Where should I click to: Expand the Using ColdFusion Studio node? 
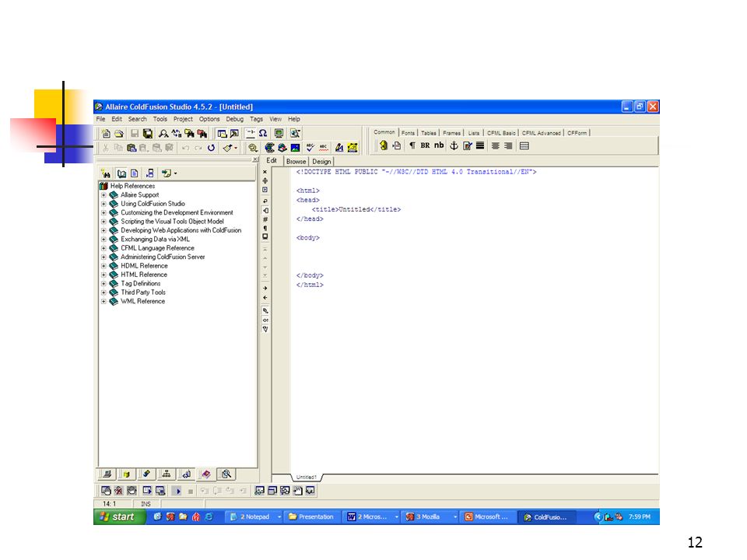point(103,204)
